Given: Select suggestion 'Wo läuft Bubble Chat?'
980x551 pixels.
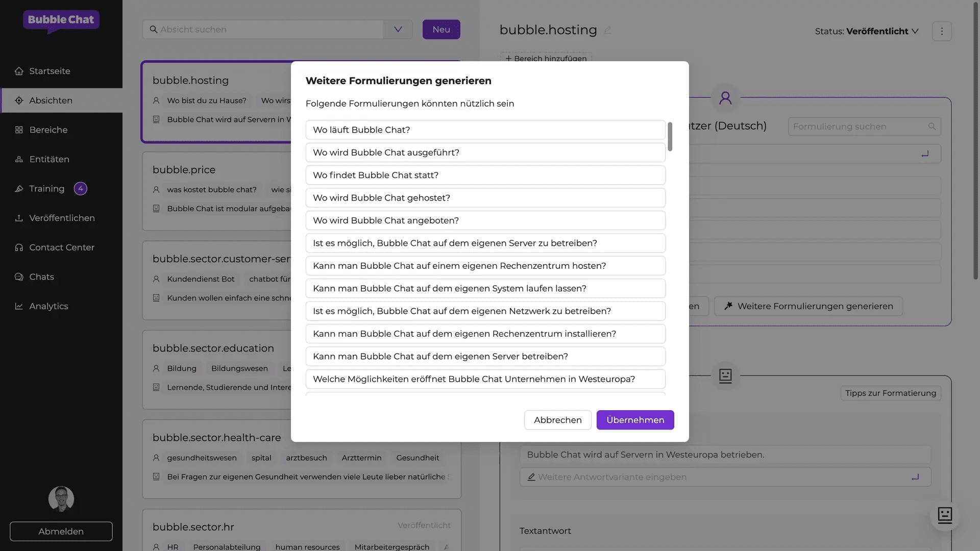Looking at the screenshot, I should [485, 130].
